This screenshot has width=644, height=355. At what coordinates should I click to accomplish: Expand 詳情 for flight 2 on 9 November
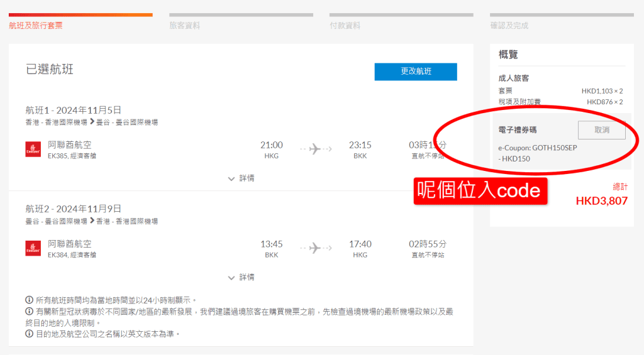[x=241, y=277]
